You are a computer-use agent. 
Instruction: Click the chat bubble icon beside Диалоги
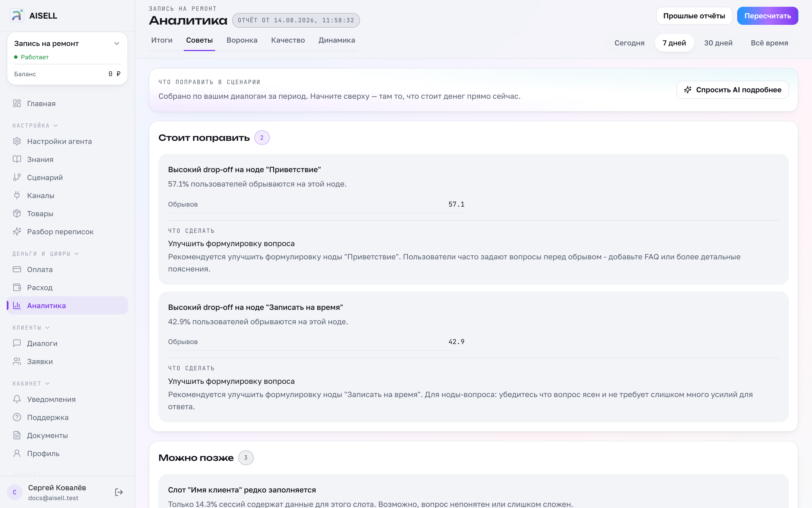[x=17, y=343]
